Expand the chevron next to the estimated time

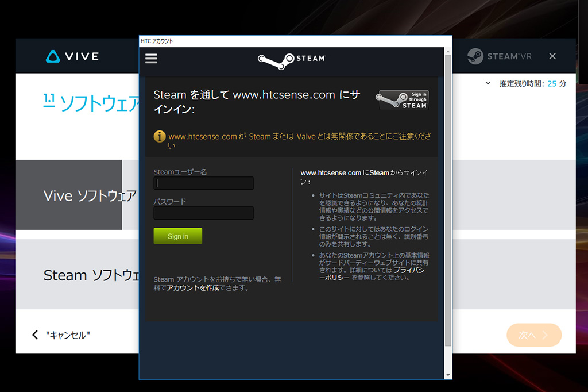(x=488, y=83)
